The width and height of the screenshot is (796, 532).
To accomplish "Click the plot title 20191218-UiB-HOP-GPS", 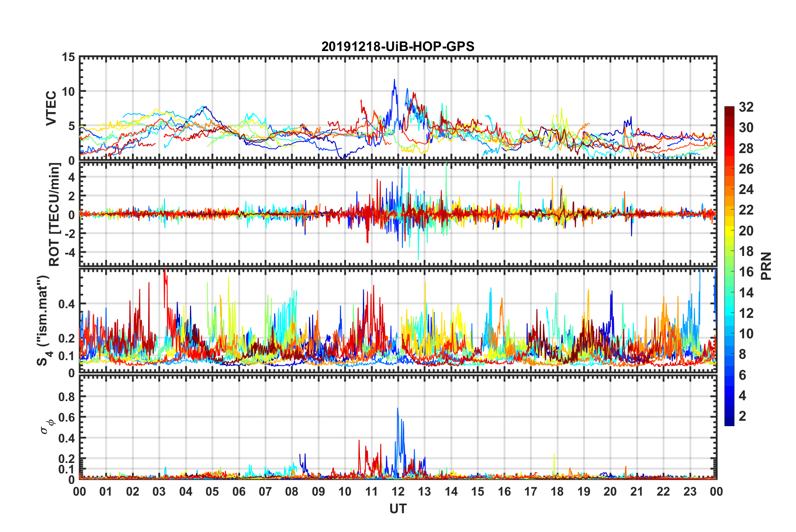I will tap(398, 46).
